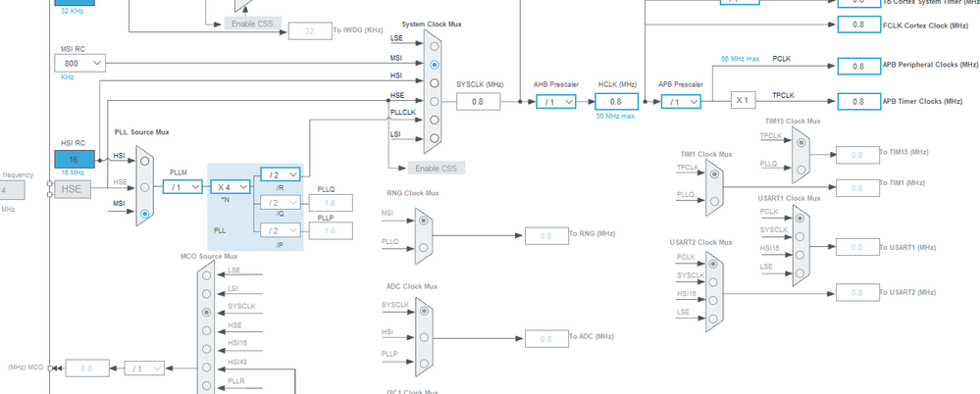Select HSI16 in MCO Source Mux
The height and width of the screenshot is (394, 980).
(207, 348)
